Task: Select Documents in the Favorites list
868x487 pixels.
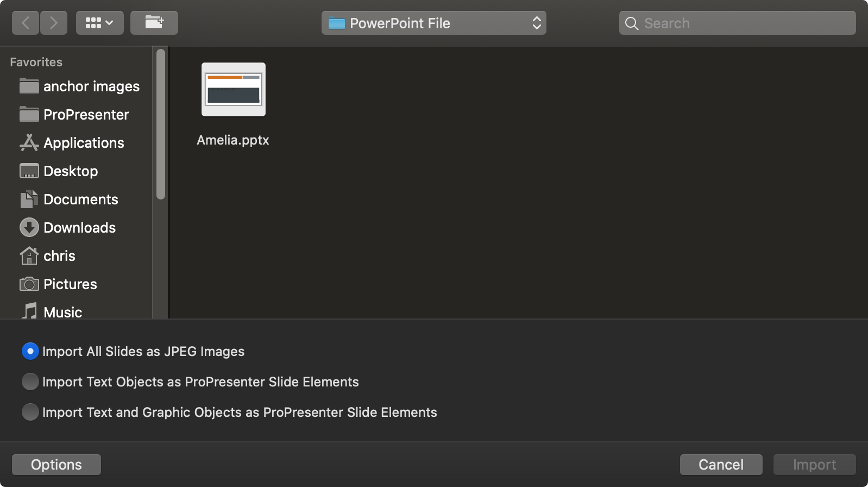Action: [80, 199]
